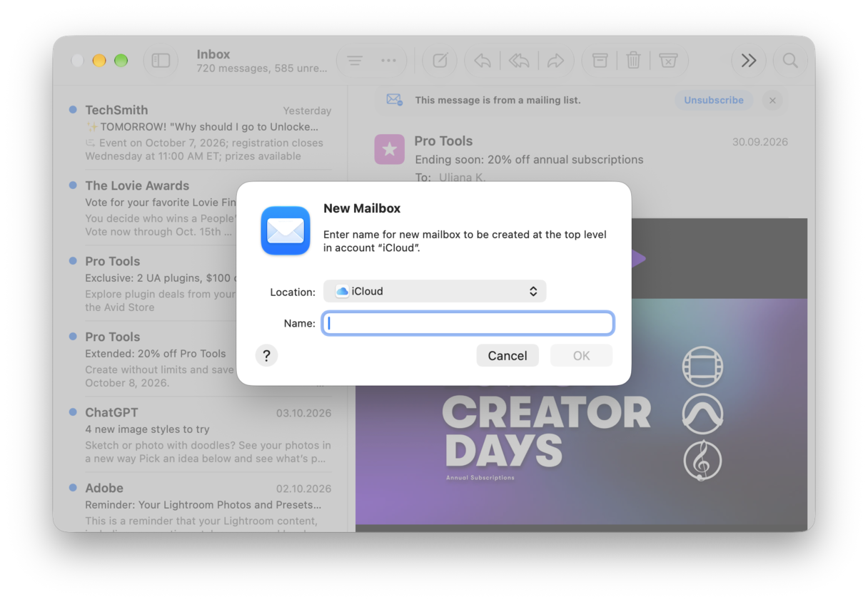Click the Reply All icon
868x602 pixels.
click(519, 61)
